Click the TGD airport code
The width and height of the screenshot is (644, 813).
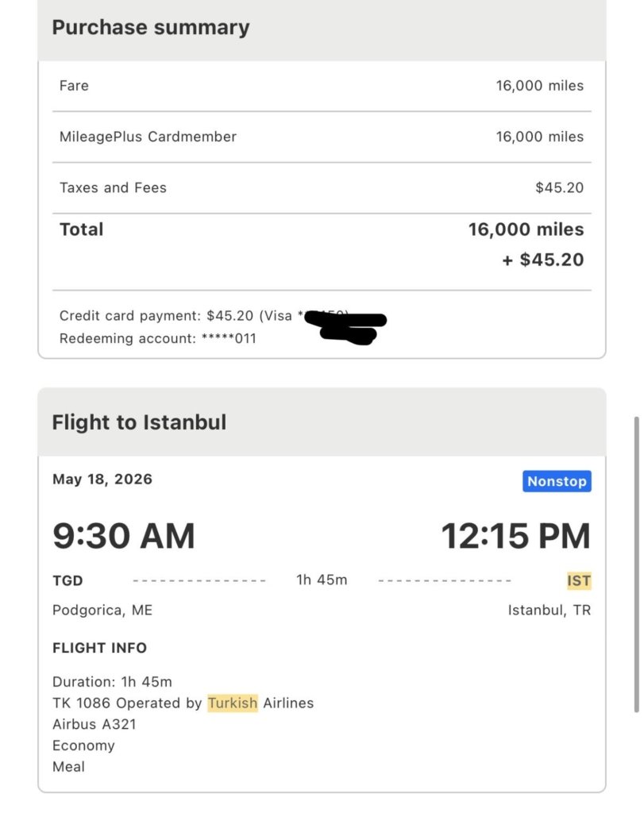tap(67, 580)
